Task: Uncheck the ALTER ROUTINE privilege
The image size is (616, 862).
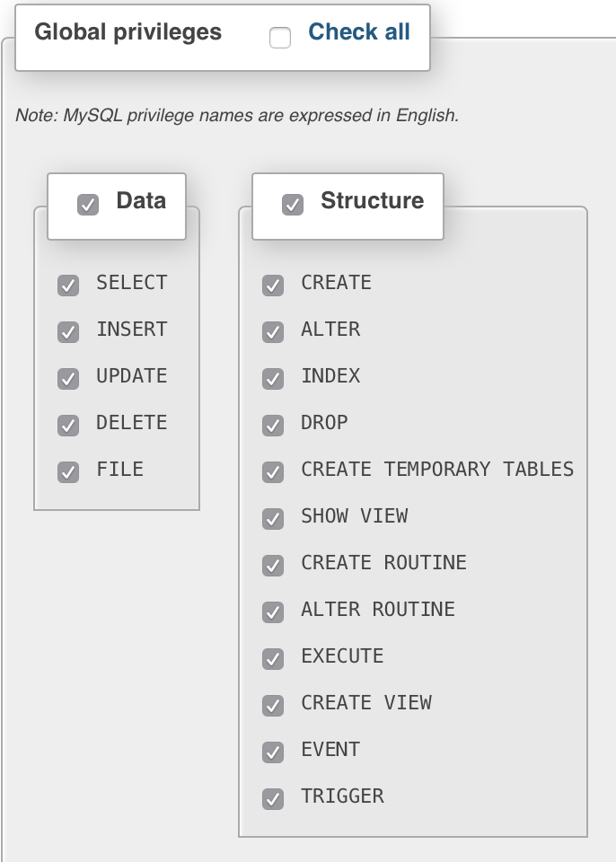Action: pos(273,612)
